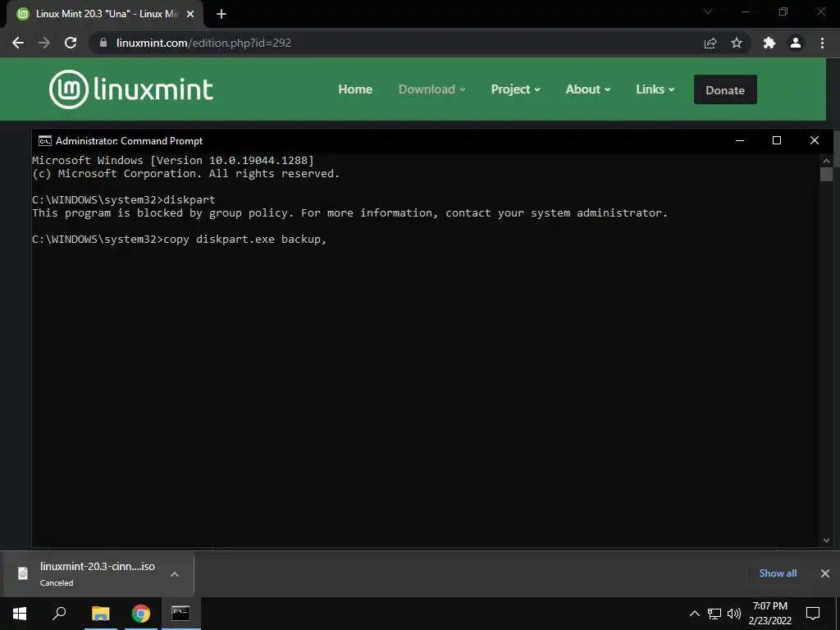Open the Home menu item

[x=355, y=89]
